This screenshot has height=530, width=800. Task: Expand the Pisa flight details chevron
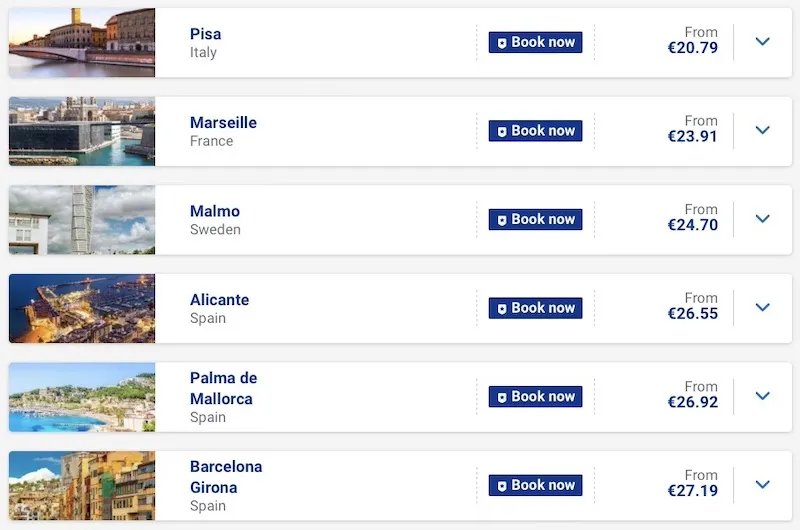click(x=763, y=42)
